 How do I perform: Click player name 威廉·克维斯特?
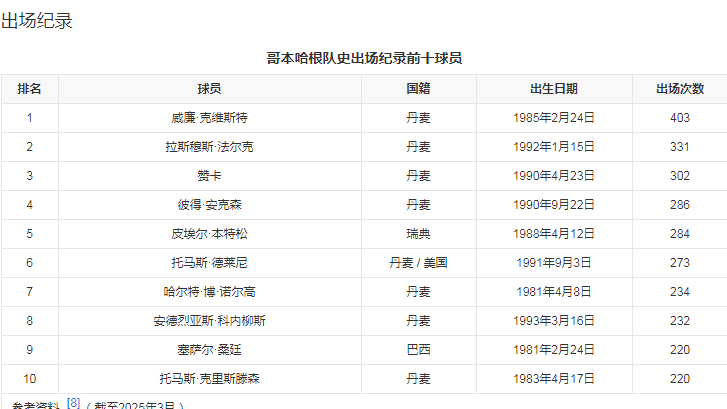(209, 118)
